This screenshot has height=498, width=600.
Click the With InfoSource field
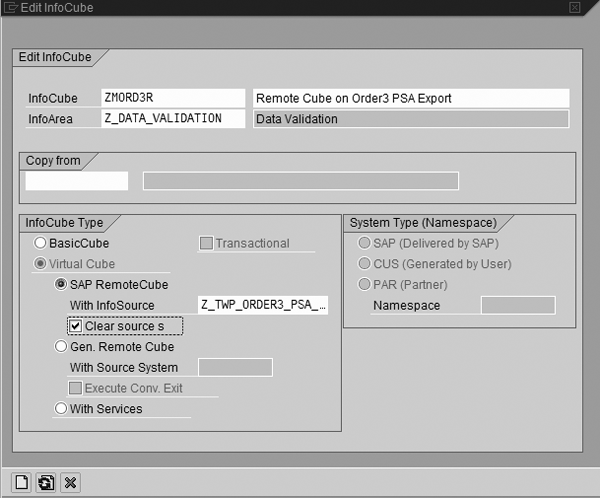pyautogui.click(x=263, y=305)
